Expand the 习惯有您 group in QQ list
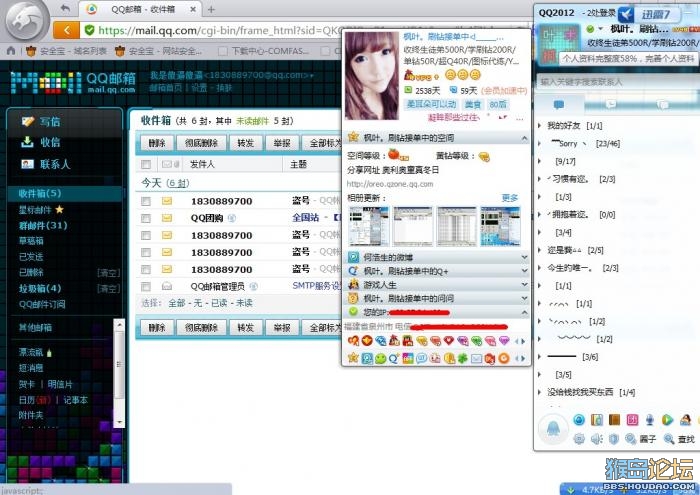 tap(540, 179)
